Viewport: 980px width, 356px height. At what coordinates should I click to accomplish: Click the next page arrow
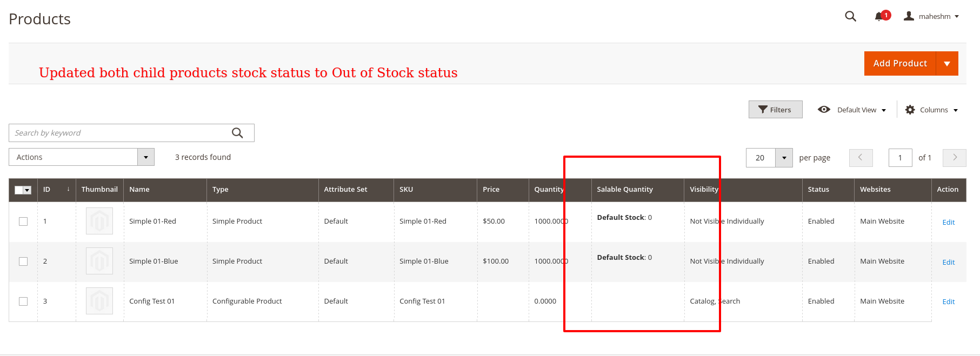pos(954,157)
